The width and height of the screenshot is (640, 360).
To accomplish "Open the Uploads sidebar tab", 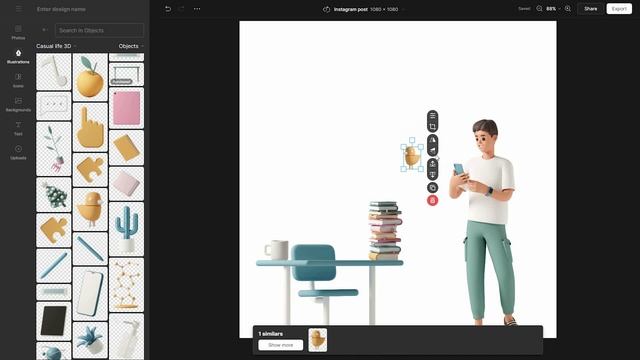I will click(18, 152).
